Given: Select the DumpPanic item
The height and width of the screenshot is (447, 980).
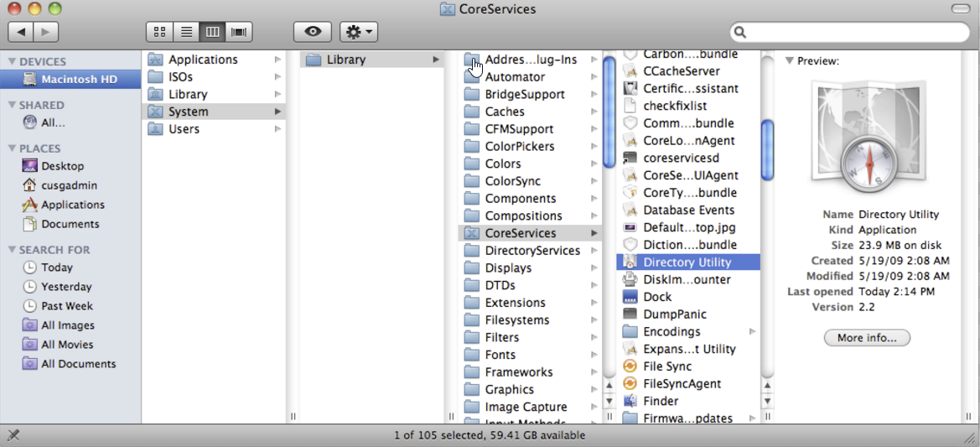Looking at the screenshot, I should 688,314.
